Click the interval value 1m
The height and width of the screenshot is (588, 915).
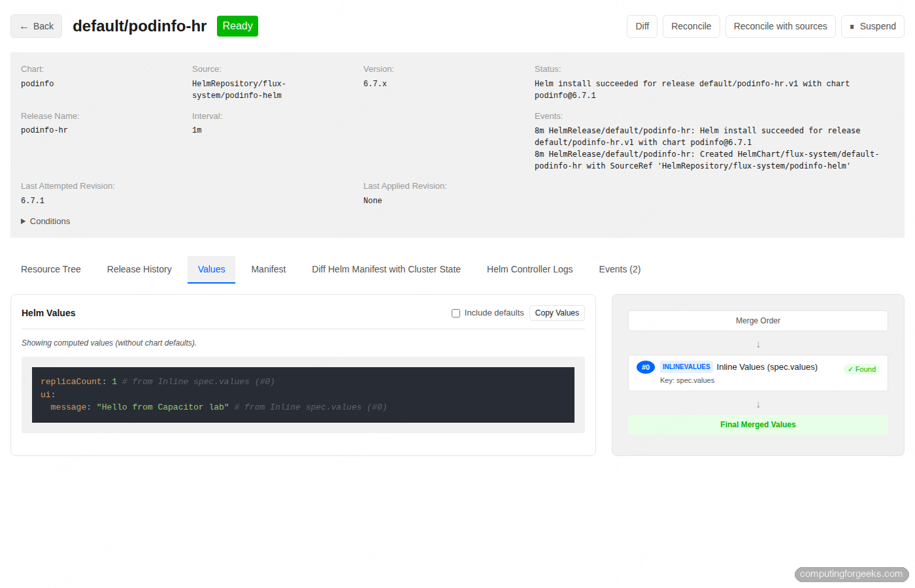(197, 130)
